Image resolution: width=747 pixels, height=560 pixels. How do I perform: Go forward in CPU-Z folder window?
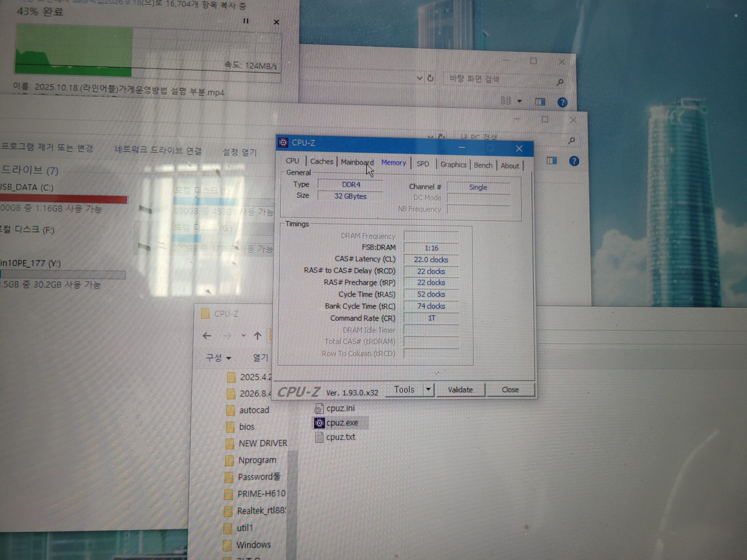tap(228, 336)
